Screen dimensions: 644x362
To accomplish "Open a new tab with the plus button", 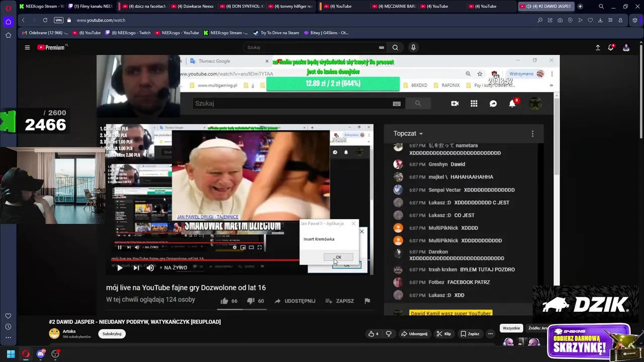I will [x=580, y=7].
